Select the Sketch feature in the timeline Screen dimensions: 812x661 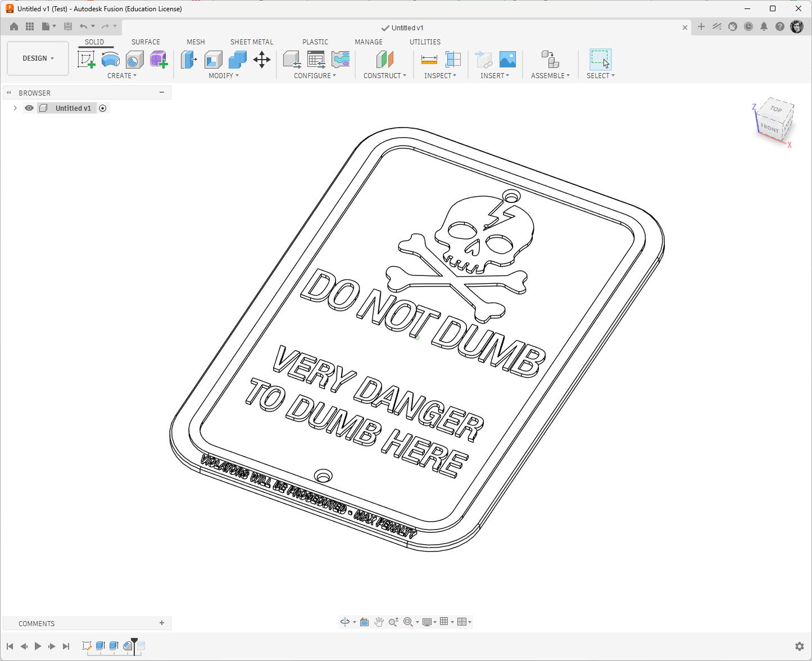(87, 646)
